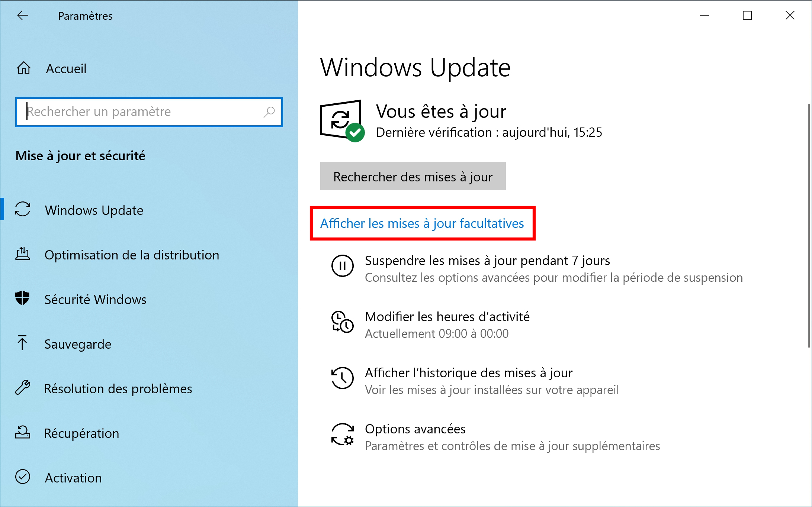The height and width of the screenshot is (507, 812).
Task: Click the back arrow icon
Action: [23, 15]
